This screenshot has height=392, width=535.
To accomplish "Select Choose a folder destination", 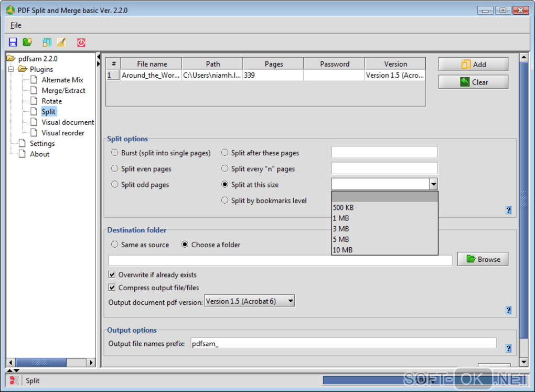I will (x=185, y=245).
